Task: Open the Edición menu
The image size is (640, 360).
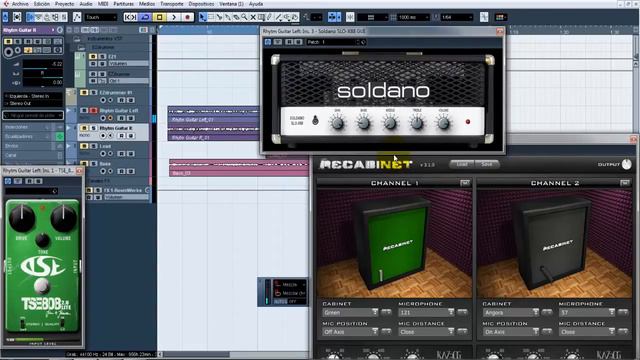Action: tap(42, 4)
